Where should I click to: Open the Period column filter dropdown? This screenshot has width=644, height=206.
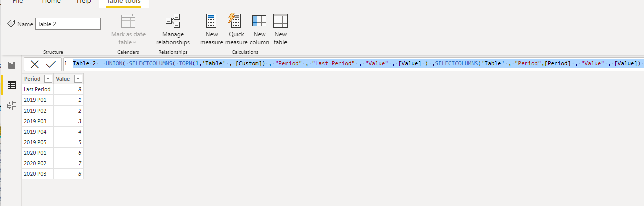click(x=48, y=79)
